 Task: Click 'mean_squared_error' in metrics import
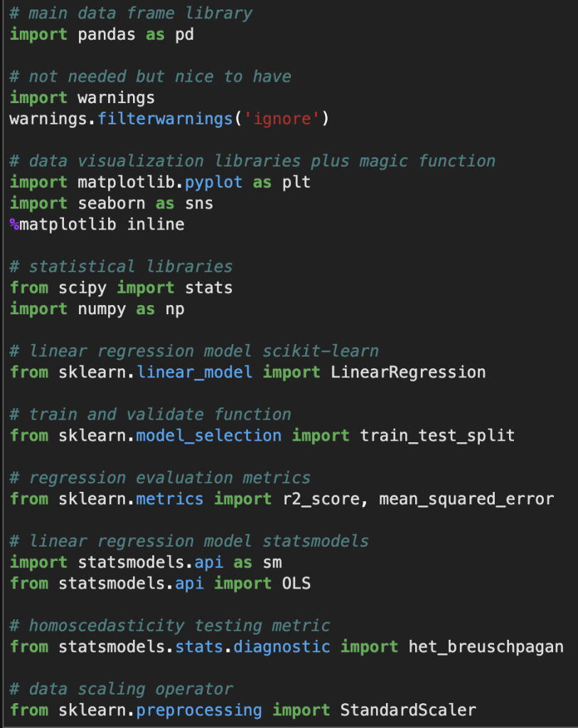[466, 499]
